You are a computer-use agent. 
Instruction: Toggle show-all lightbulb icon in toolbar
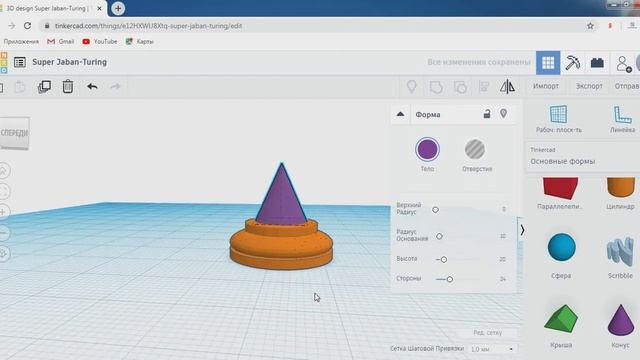[x=411, y=87]
